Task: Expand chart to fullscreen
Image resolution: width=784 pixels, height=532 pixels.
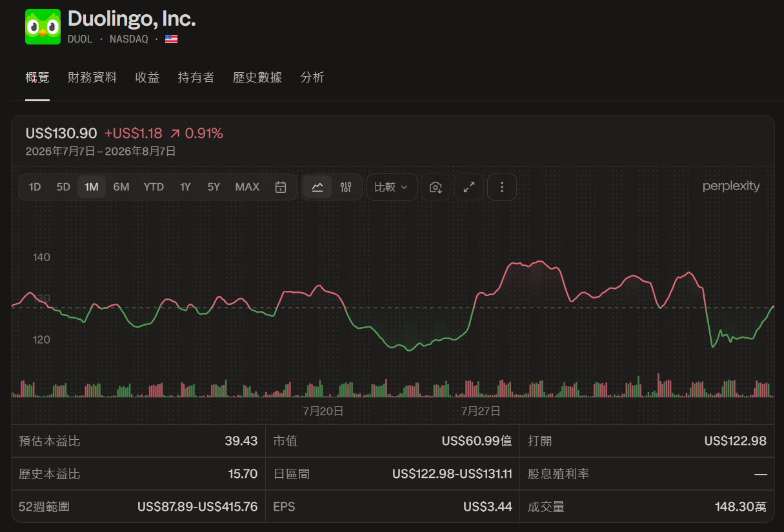Action: pos(469,187)
